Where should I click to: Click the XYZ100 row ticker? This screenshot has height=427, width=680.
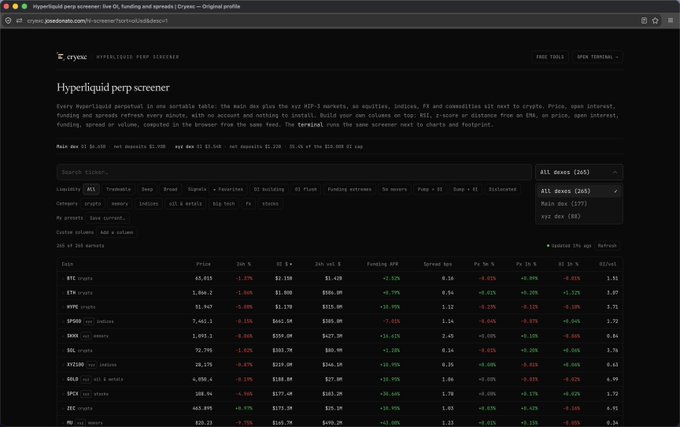75,365
